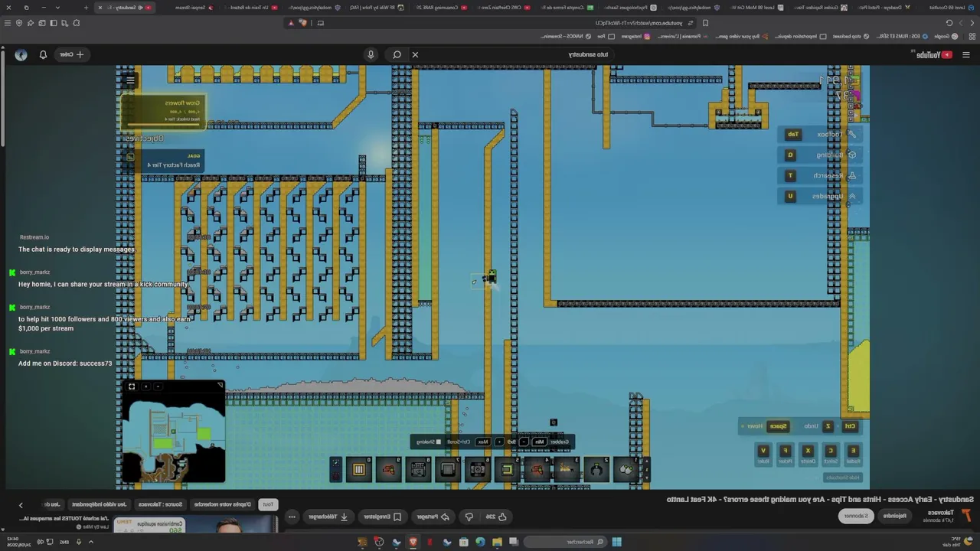This screenshot has width=980, height=551.
Task: Click the 'Rejoindre' join button
Action: 894,516
